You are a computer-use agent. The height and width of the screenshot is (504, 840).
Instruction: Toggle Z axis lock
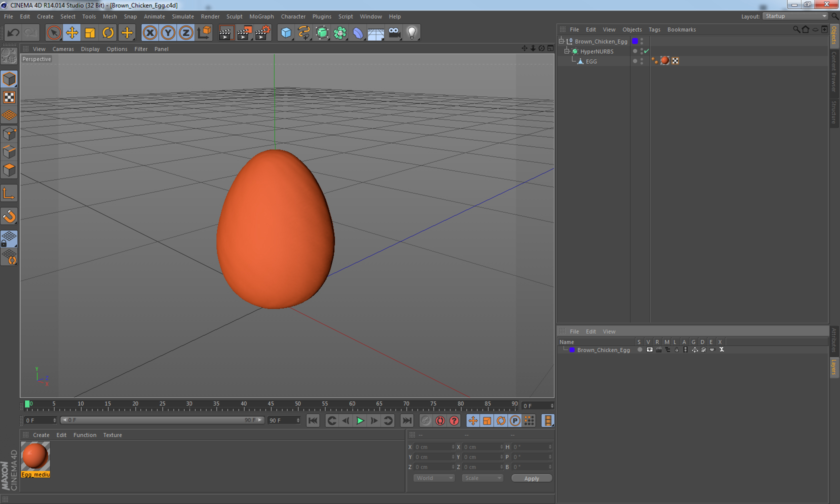point(186,33)
